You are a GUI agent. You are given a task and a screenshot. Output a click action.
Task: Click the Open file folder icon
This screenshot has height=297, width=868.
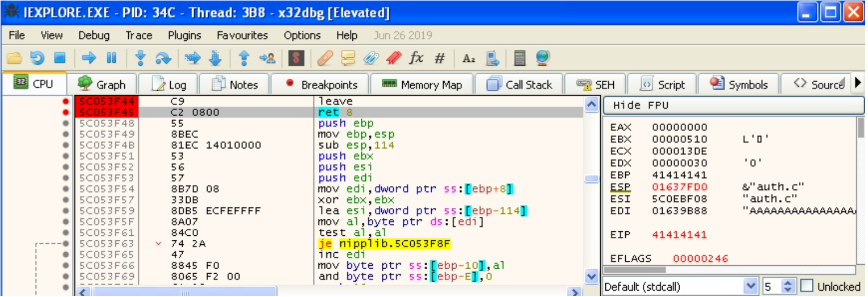pos(15,58)
